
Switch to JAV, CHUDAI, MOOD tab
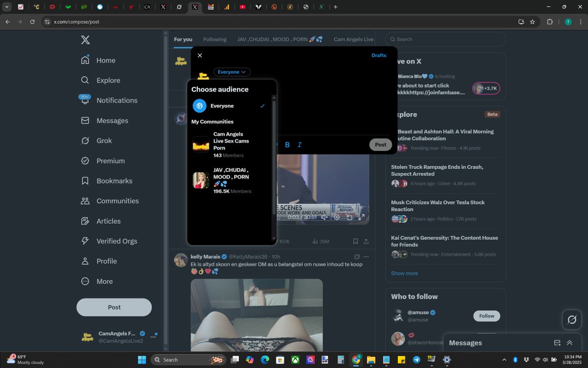tap(280, 39)
